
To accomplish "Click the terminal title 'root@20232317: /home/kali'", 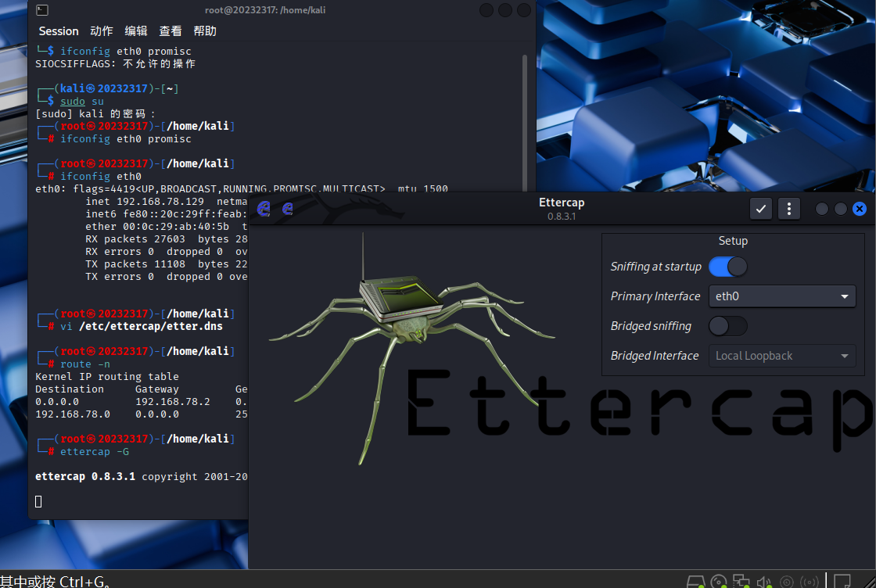I will point(265,10).
